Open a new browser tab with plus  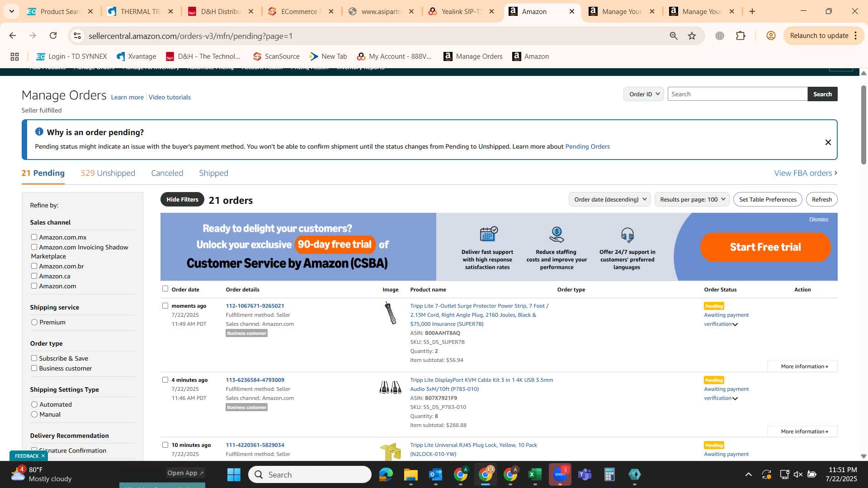tap(752, 11)
